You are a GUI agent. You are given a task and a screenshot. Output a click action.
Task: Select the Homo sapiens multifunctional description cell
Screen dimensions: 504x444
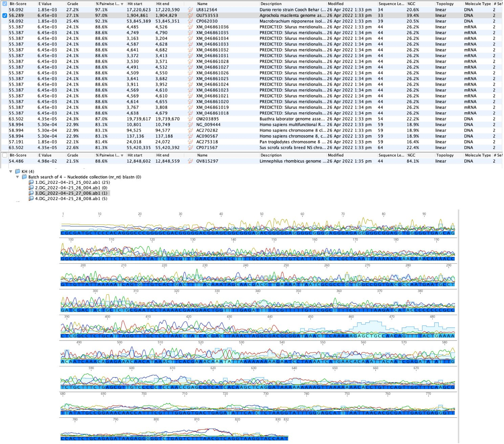292,125
